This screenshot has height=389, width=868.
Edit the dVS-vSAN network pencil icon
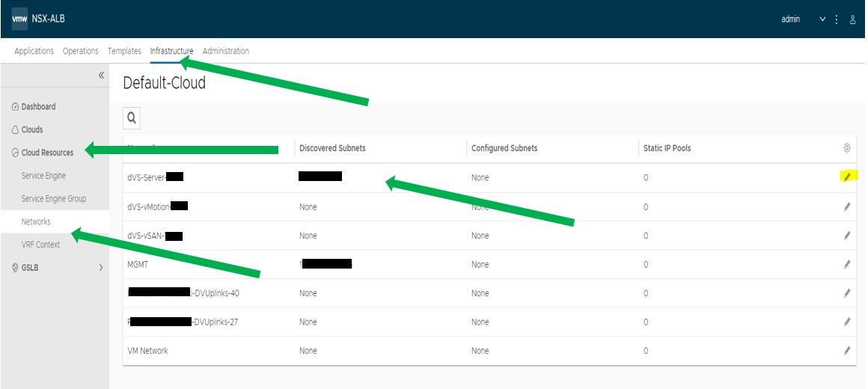click(x=847, y=236)
